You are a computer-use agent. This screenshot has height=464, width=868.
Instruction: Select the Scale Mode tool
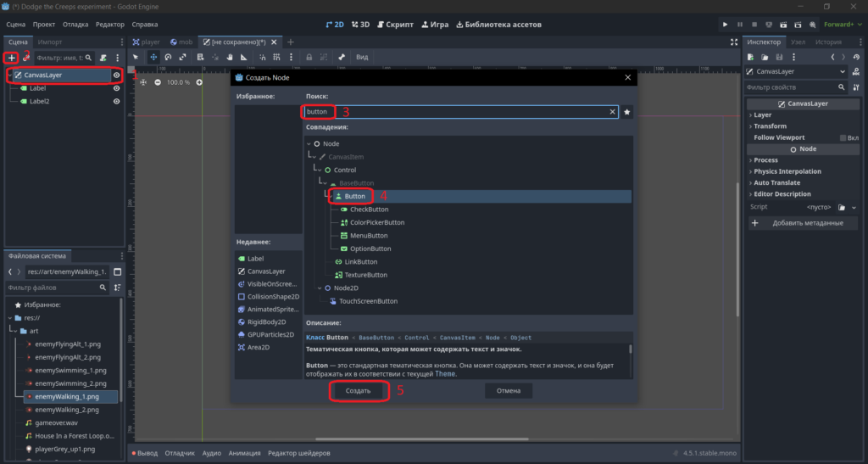(182, 57)
